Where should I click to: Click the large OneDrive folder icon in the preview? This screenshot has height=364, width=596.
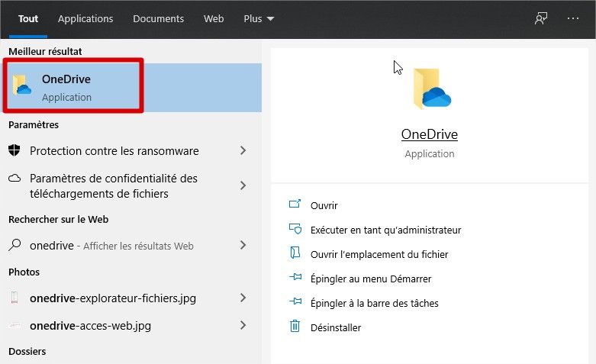[431, 89]
